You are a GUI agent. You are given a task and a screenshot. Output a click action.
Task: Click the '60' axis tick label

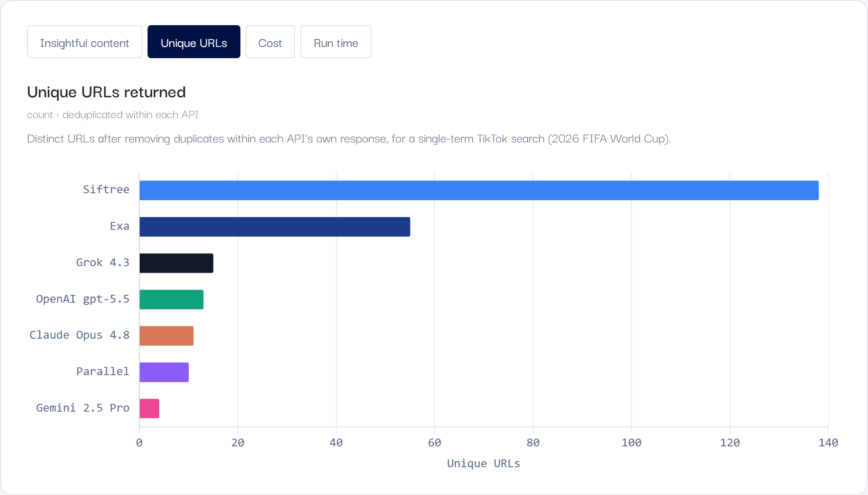[434, 442]
